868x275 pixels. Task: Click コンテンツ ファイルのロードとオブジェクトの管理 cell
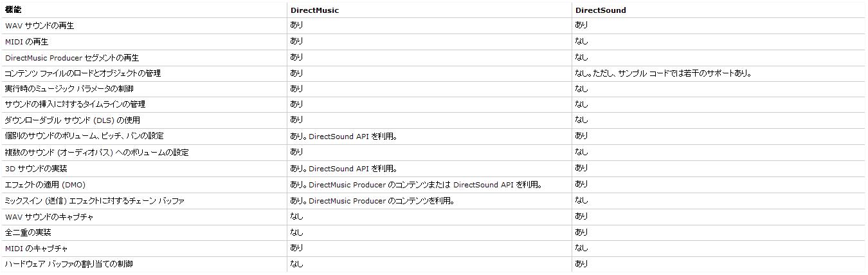point(82,73)
